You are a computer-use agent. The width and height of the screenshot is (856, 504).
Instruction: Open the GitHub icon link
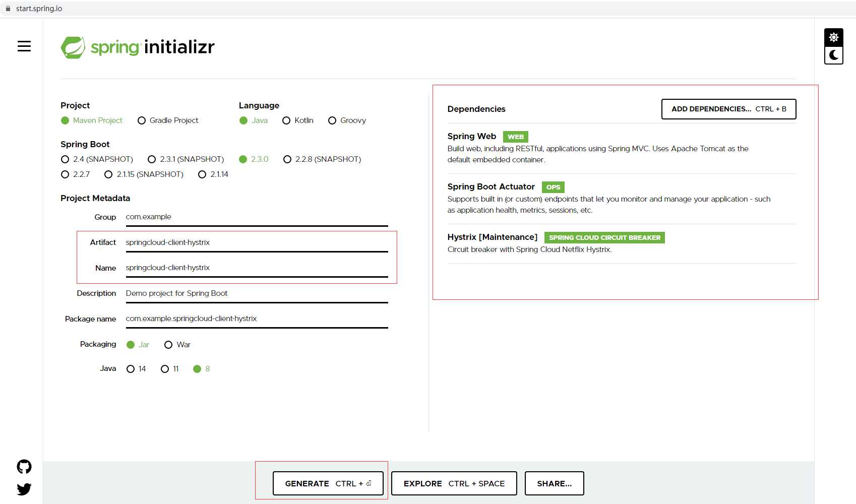(x=24, y=467)
